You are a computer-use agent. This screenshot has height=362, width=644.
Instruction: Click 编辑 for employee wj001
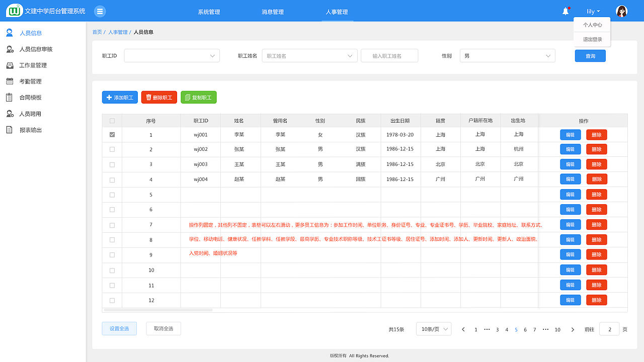571,135
